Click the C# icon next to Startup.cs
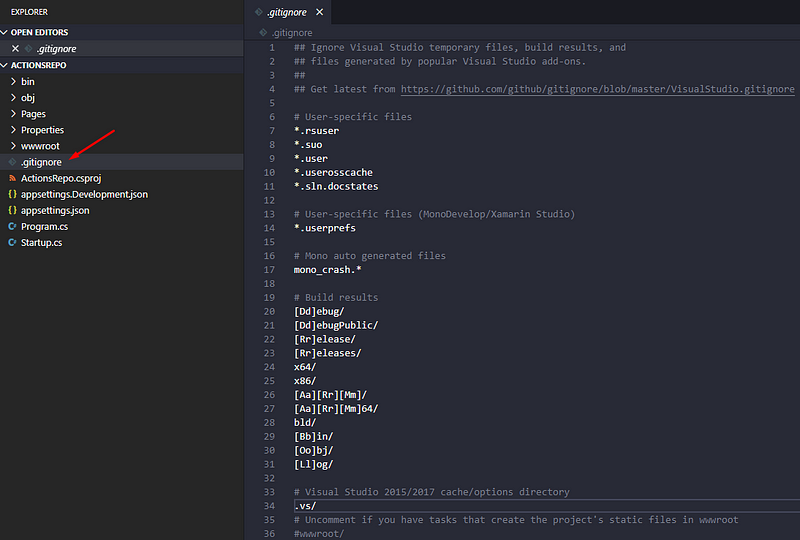Image resolution: width=800 pixels, height=540 pixels. click(12, 242)
